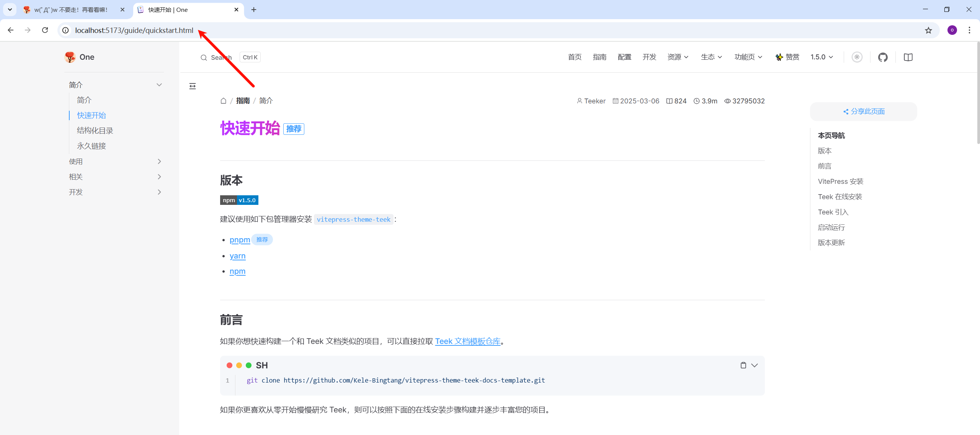This screenshot has width=980, height=435.
Task: Open the 1.5.0 version dropdown
Action: (822, 57)
